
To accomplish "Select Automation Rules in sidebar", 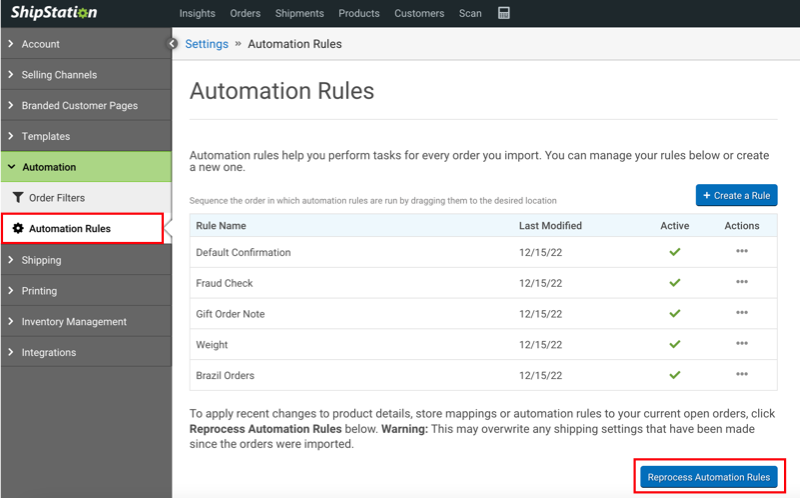I will click(x=82, y=228).
